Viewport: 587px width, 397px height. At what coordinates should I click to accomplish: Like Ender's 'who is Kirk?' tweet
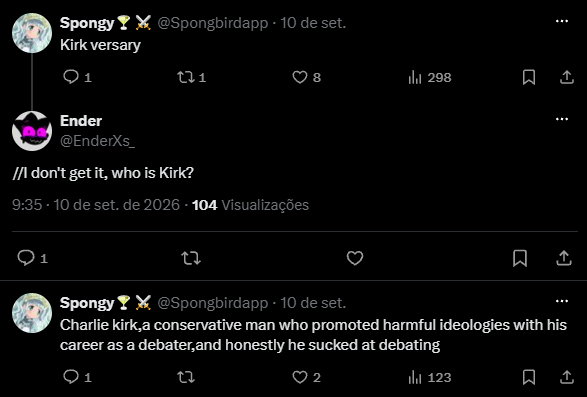(355, 258)
